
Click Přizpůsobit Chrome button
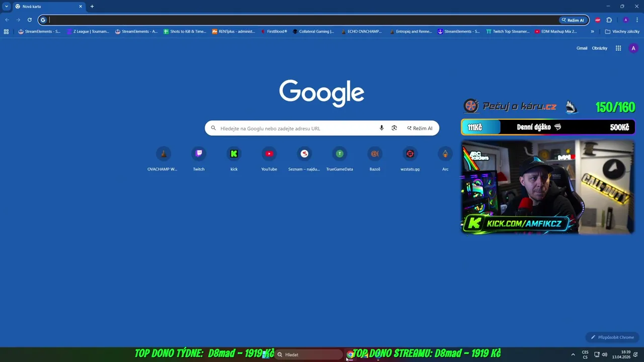612,337
